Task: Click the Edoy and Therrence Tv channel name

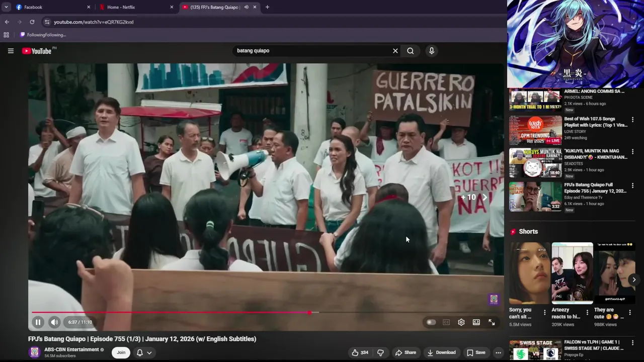Action: [583, 198]
